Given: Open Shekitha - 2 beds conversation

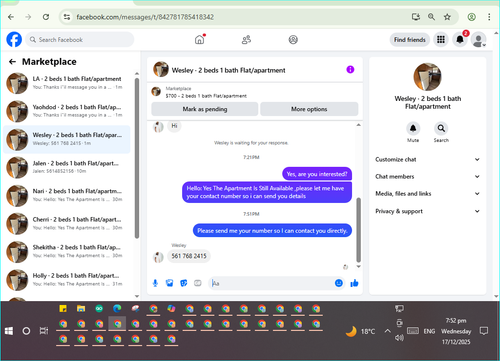Looking at the screenshot, I should pyautogui.click(x=67, y=251).
